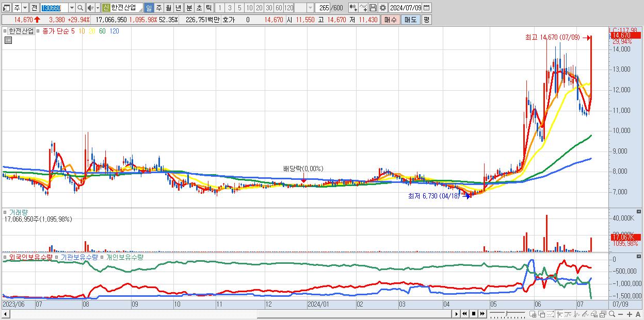Click the 한전산업 chart legend label
This screenshot has width=644, height=320.
pyautogui.click(x=21, y=31)
